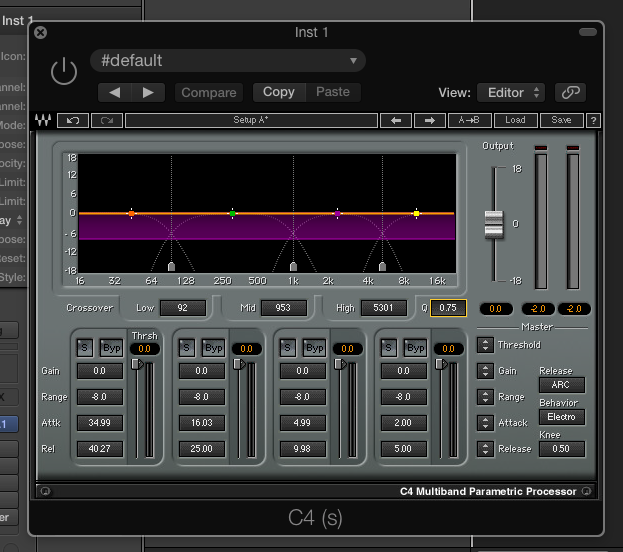Screen dimensions: 623x552
Task: Click the previous preset left arrow
Action: click(x=114, y=92)
